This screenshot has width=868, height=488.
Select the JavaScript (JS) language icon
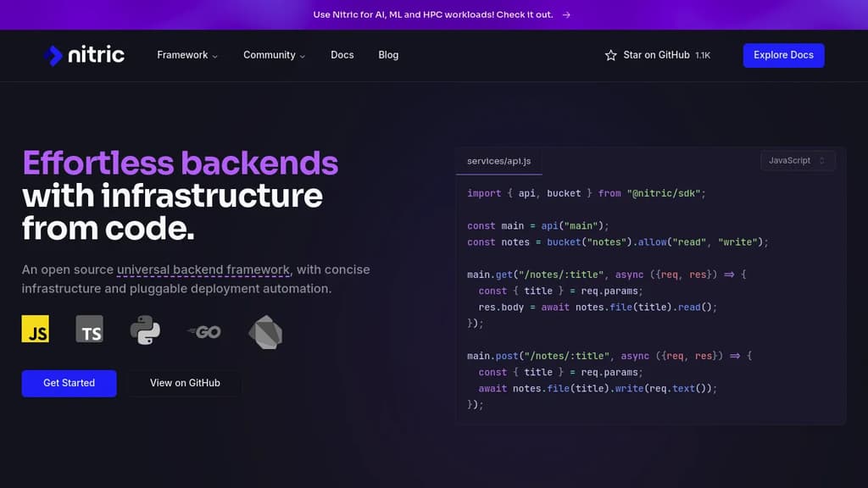[x=35, y=329]
